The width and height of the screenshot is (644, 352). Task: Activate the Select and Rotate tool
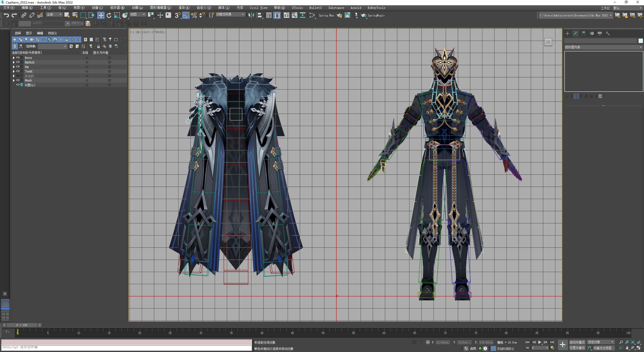(109, 15)
